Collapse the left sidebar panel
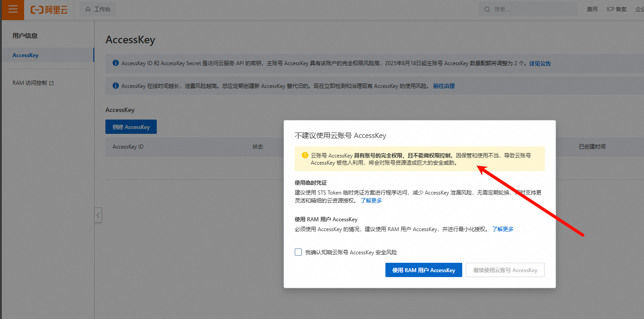This screenshot has height=319, width=644. point(98,215)
